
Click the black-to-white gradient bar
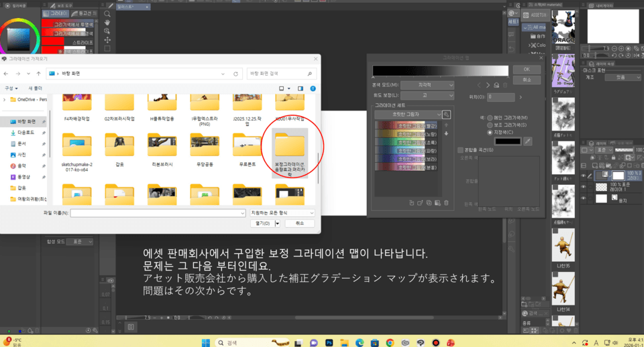coord(440,70)
